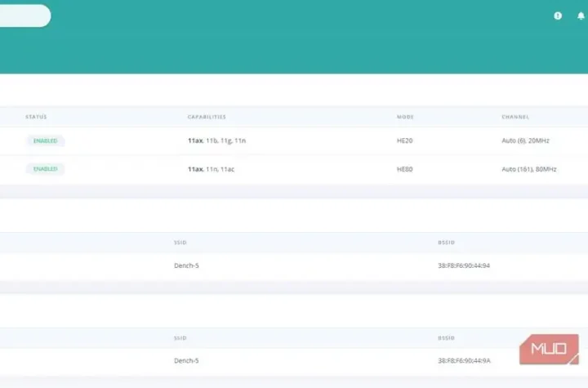Image resolution: width=588 pixels, height=388 pixels.
Task: Click the STATUS column header
Action: [36, 117]
